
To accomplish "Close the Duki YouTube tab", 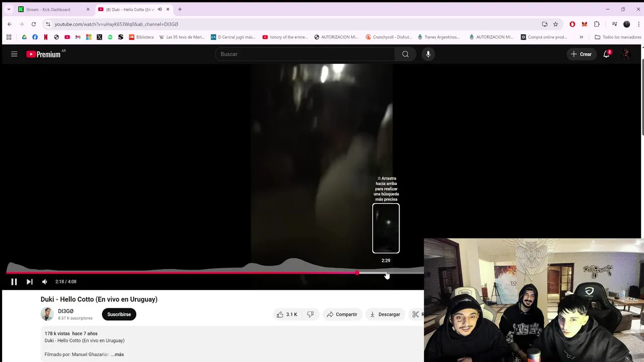I will [168, 9].
